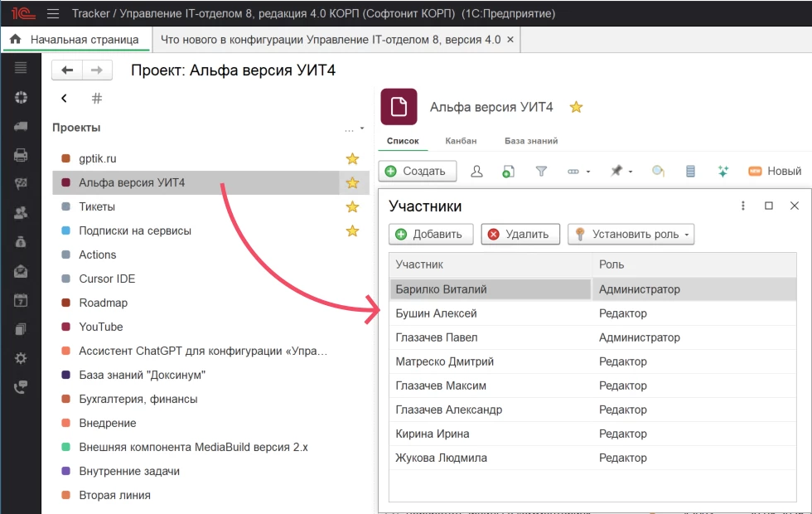
Task: Click the funnel filter icon
Action: coord(541,171)
